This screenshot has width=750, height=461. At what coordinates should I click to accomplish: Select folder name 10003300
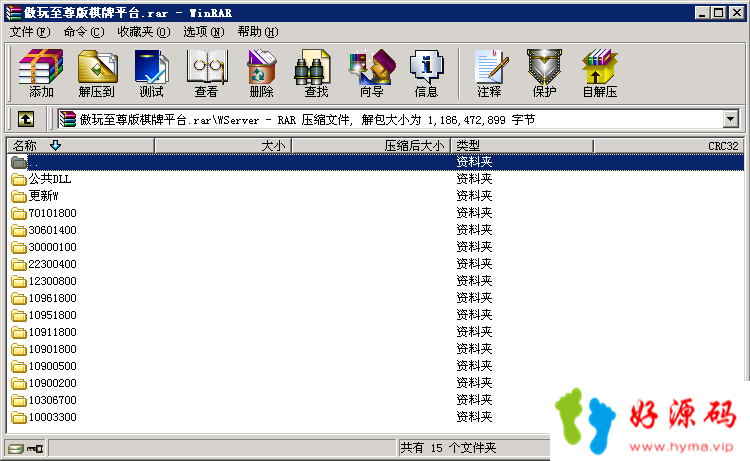point(53,417)
